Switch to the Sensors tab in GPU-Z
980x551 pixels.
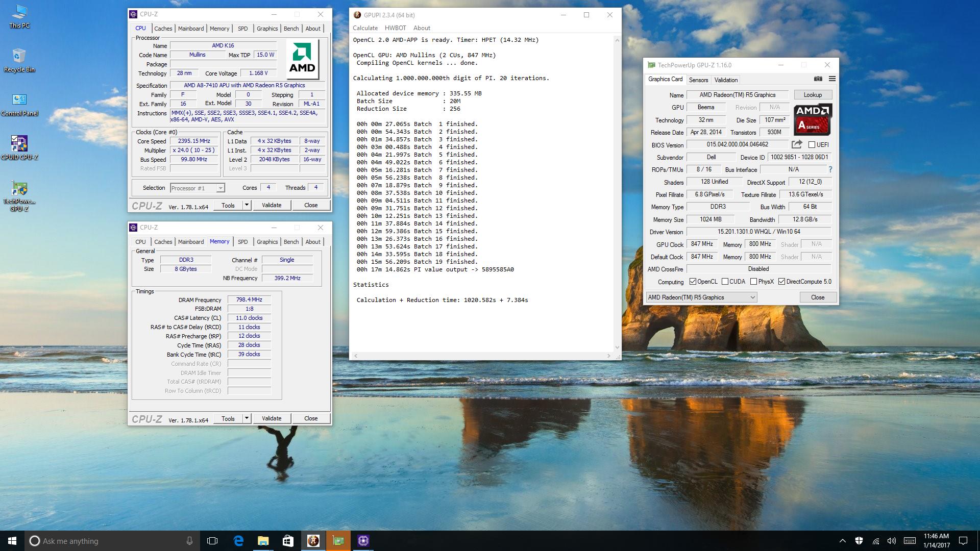click(x=698, y=80)
